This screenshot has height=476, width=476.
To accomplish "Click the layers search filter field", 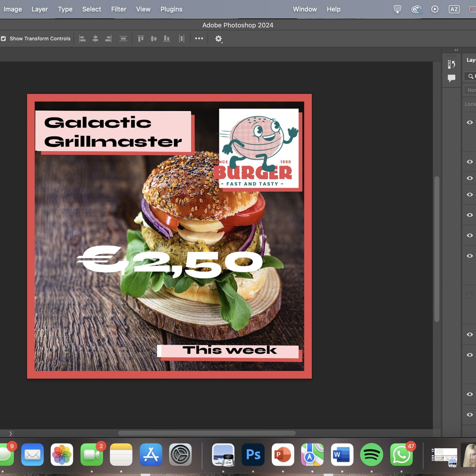I will click(471, 76).
